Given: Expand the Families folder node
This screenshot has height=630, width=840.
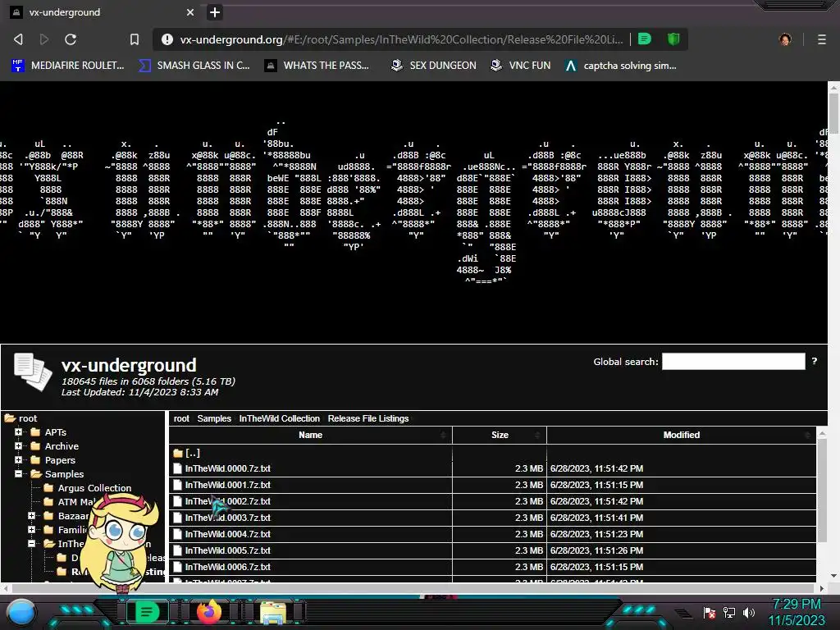Looking at the screenshot, I should click(32, 529).
